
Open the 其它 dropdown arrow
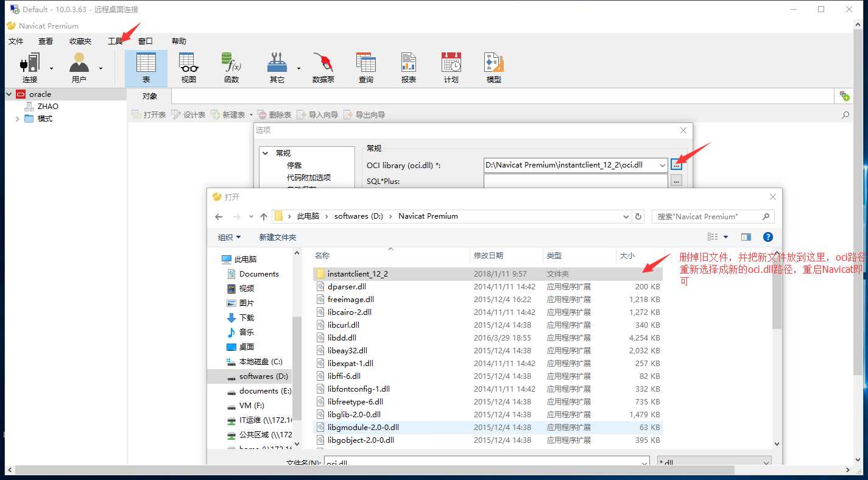[298, 68]
